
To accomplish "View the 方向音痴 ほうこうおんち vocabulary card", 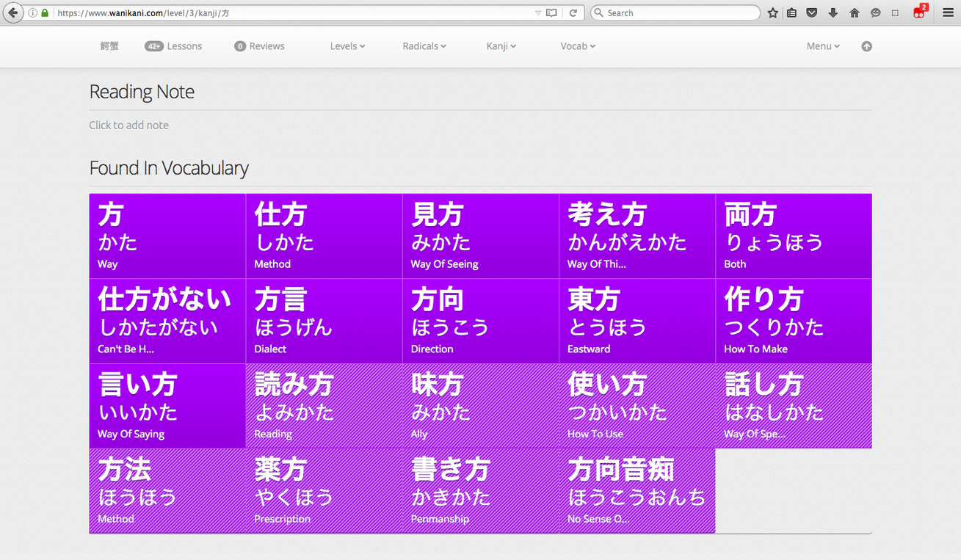I will [637, 491].
